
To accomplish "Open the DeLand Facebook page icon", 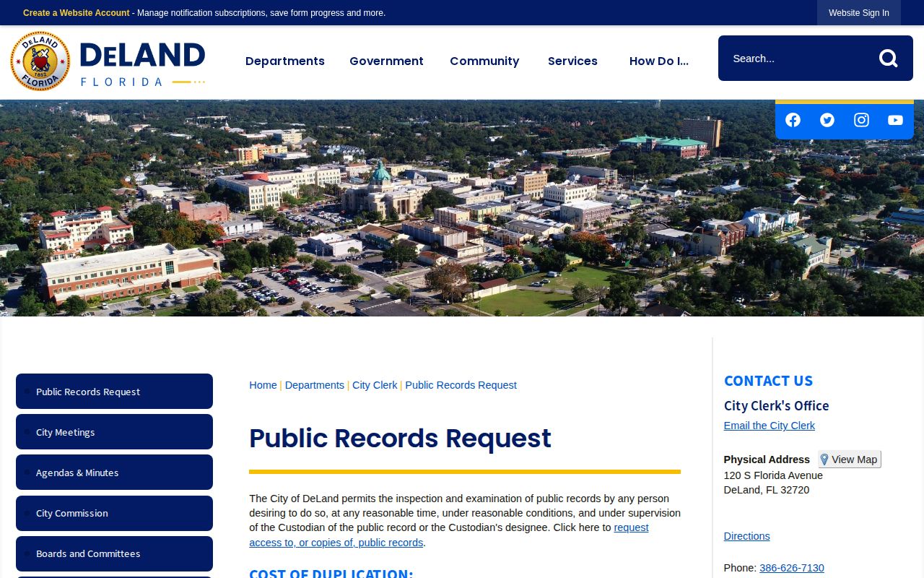I will coord(793,120).
